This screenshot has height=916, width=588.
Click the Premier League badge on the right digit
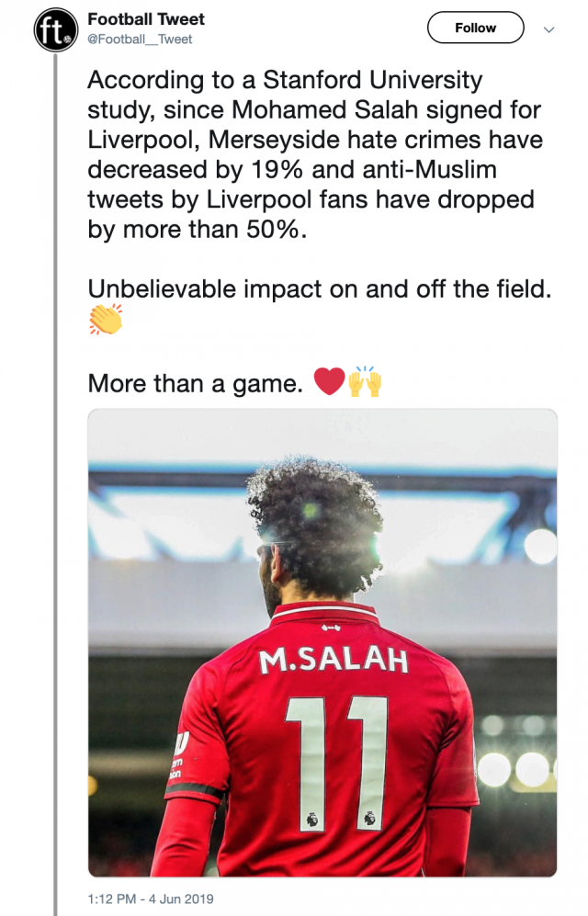pyautogui.click(x=370, y=817)
